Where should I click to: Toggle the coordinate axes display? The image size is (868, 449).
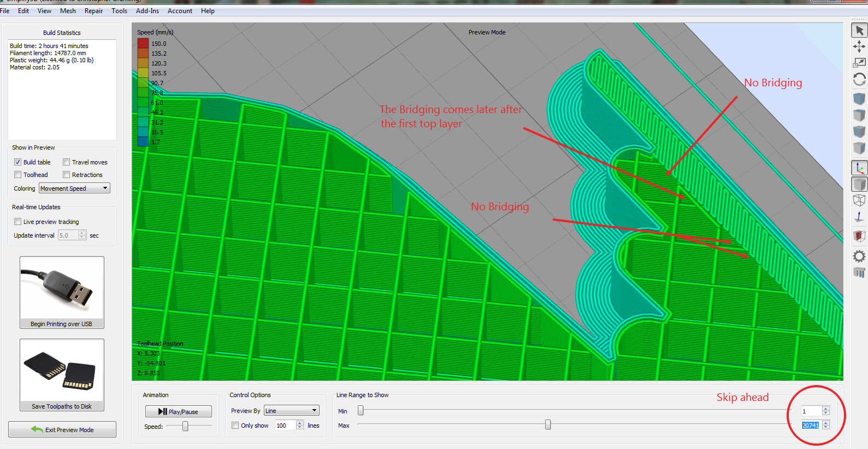point(859,168)
